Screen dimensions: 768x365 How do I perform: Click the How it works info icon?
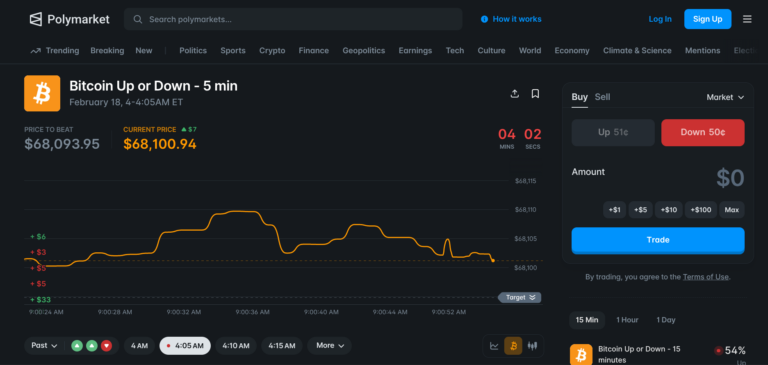tap(484, 19)
